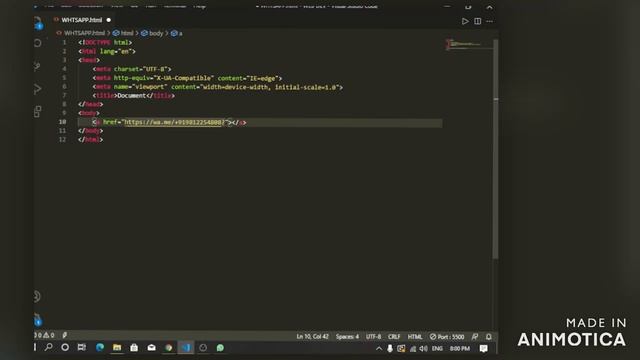Viewport: 640px width, 360px height.
Task: Open the Search view in activity bar
Action: 38,43
